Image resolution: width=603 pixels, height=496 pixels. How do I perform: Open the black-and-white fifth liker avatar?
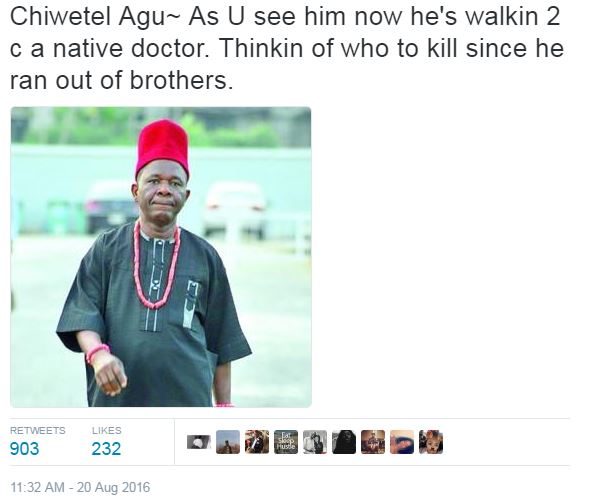315,442
